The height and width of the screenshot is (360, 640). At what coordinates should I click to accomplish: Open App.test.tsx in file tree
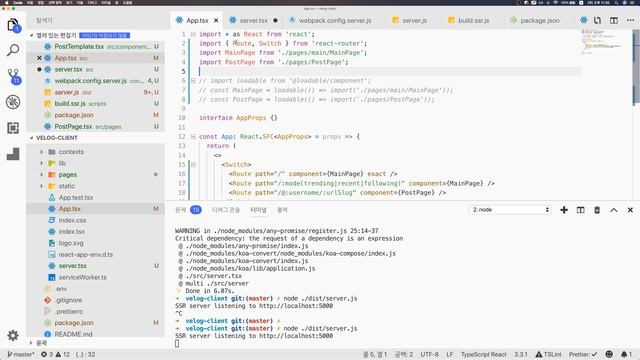point(96,198)
